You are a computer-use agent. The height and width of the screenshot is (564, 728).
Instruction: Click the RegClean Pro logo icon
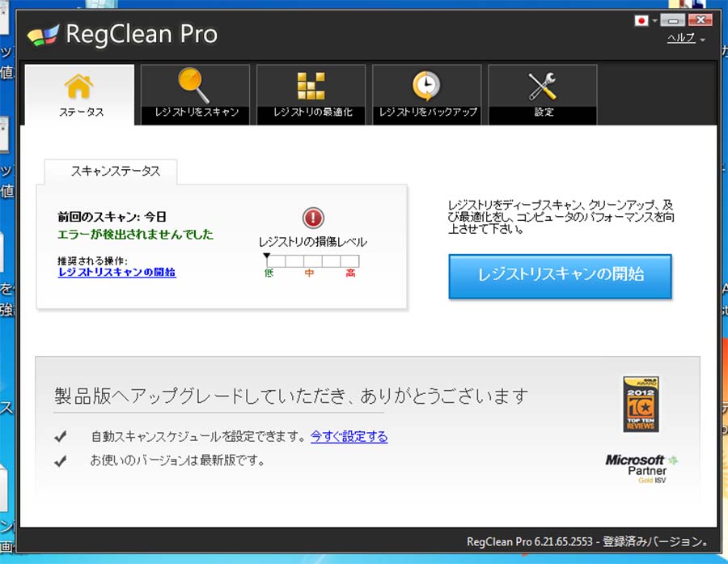pyautogui.click(x=43, y=36)
